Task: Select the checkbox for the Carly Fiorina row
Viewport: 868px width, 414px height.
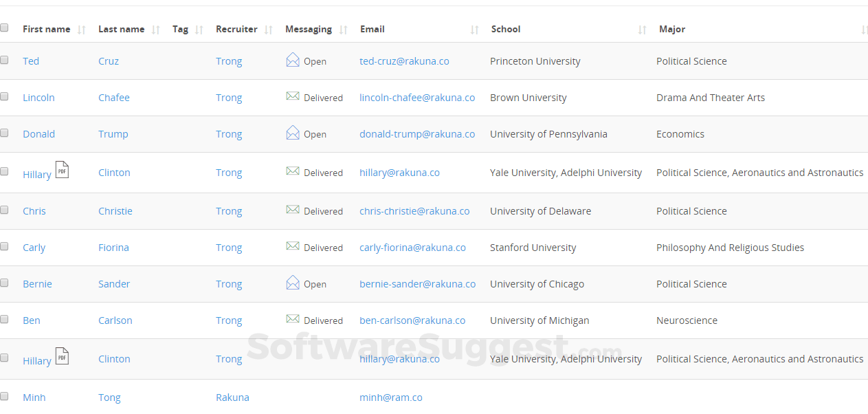Action: coord(4,246)
